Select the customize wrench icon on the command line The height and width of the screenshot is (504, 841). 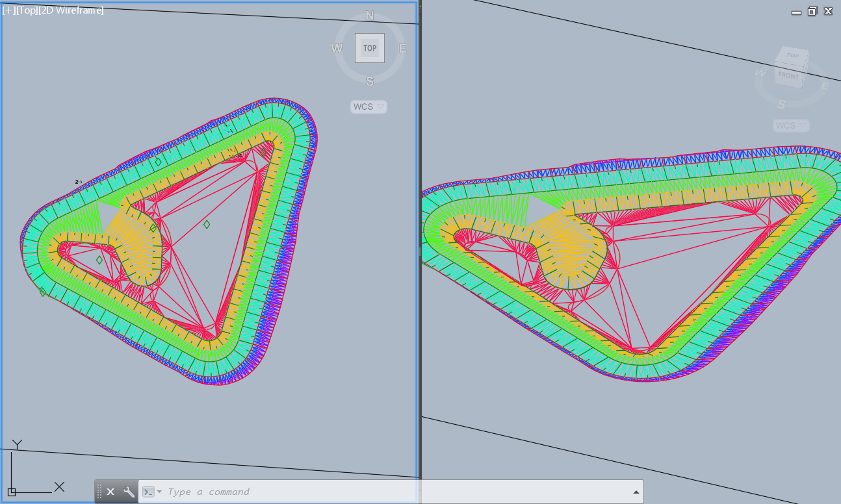pyautogui.click(x=129, y=492)
